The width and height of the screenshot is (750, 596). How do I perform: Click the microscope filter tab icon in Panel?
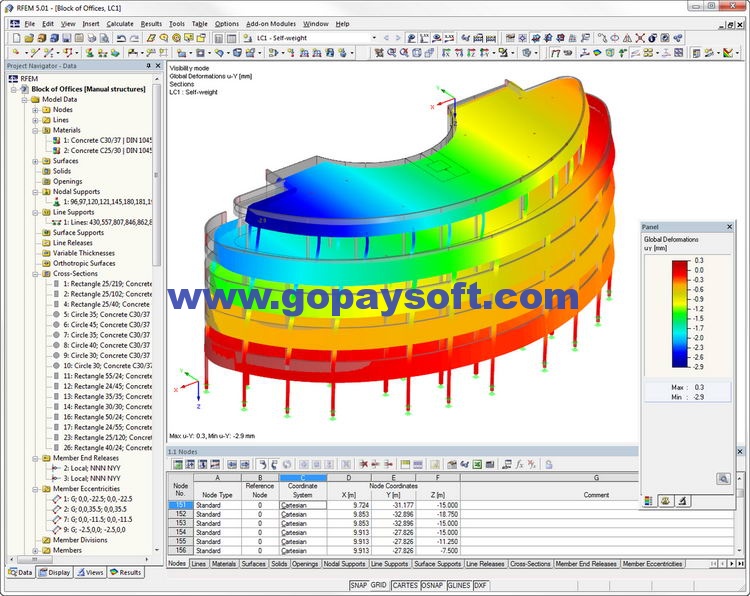pyautogui.click(x=683, y=501)
